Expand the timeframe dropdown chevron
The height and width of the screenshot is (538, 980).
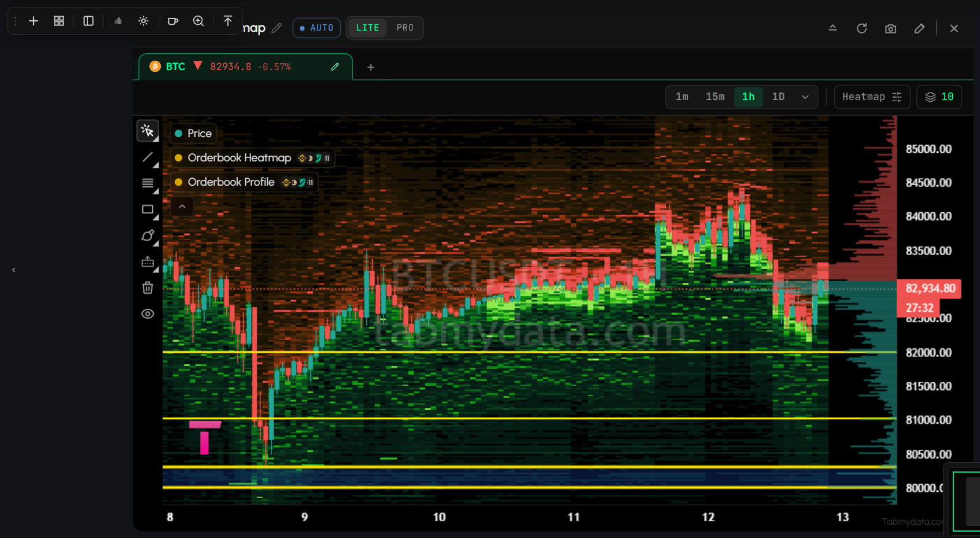[x=805, y=97]
